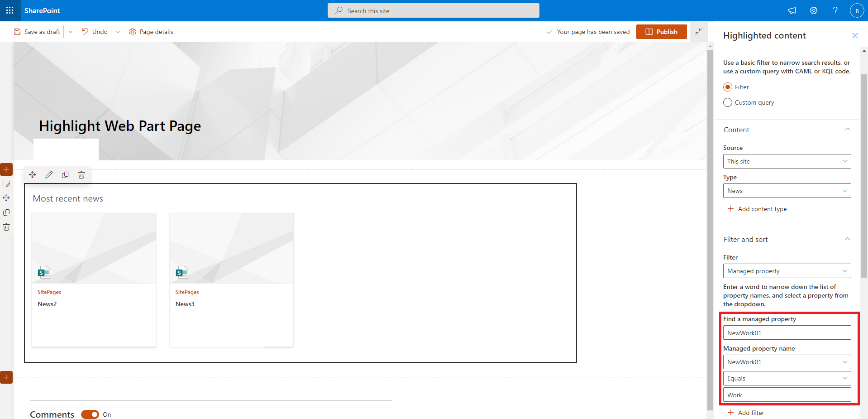Viewport: 868px width, 419px height.
Task: Click the SharePoint file icon on News2 card
Action: pos(43,272)
